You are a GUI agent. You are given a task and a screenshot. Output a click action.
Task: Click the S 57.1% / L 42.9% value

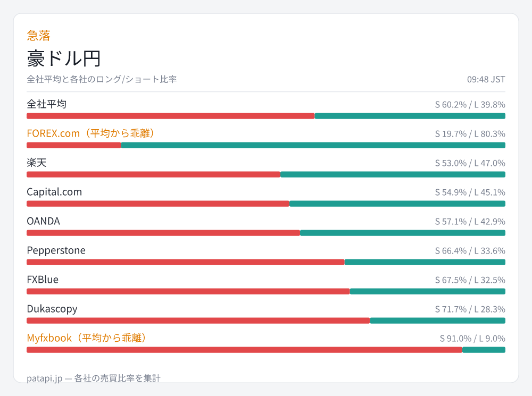[x=470, y=222]
